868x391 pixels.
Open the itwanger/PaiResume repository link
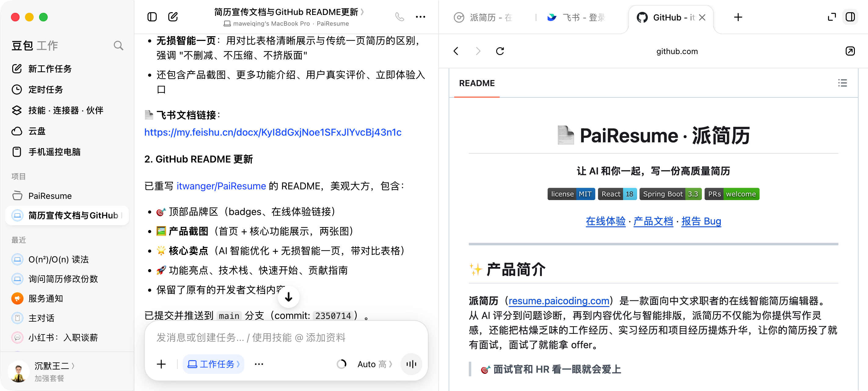pyautogui.click(x=221, y=186)
